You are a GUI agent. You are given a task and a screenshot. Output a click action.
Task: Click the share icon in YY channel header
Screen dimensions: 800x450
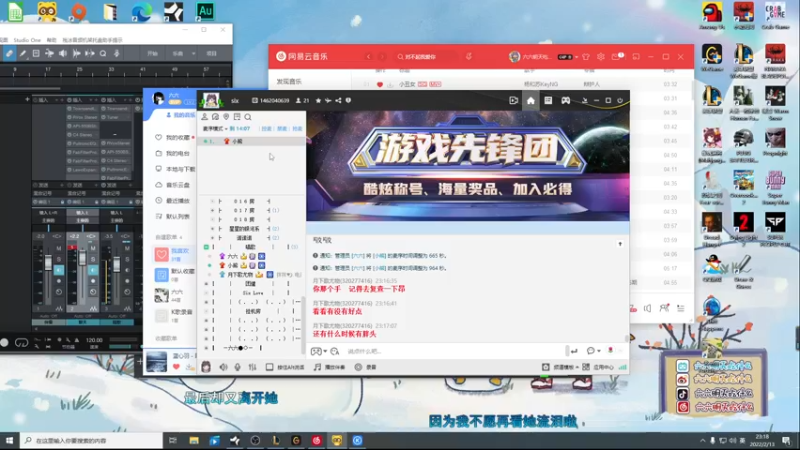coord(338,101)
